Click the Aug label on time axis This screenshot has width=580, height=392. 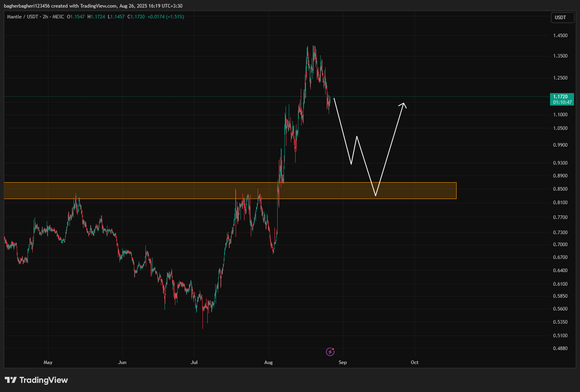tap(268, 362)
